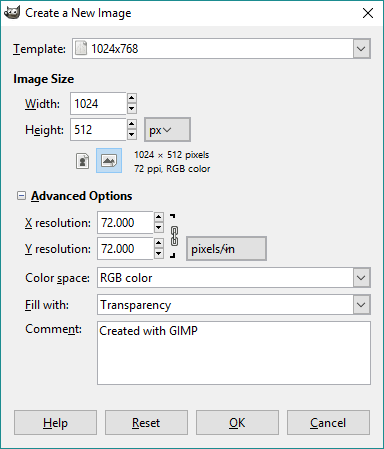
Task: Increase X resolution with up arrow
Action: point(159,217)
